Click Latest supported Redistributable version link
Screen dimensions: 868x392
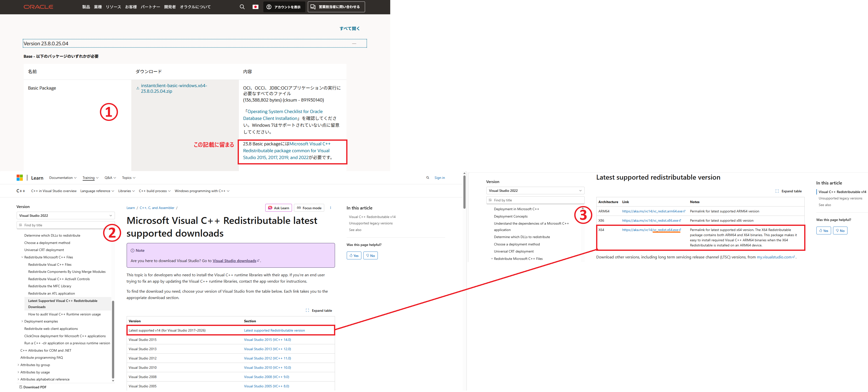click(x=274, y=331)
